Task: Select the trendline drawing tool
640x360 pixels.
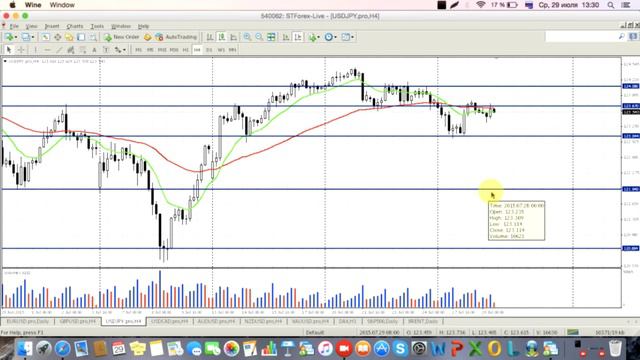Action: point(59,50)
